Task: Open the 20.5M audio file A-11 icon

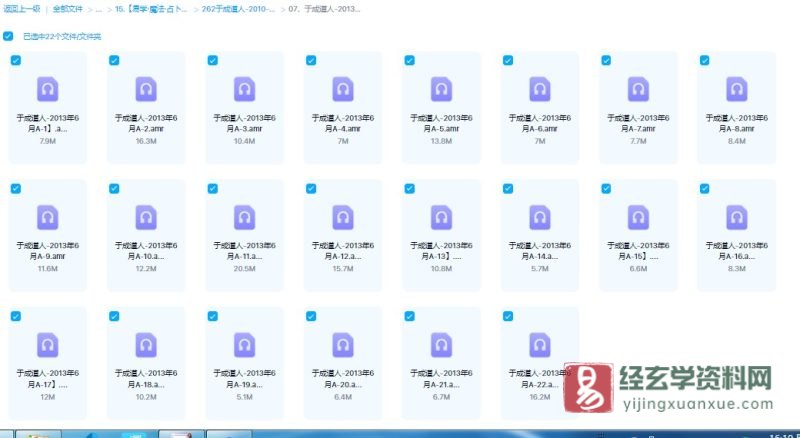Action: pos(244,218)
